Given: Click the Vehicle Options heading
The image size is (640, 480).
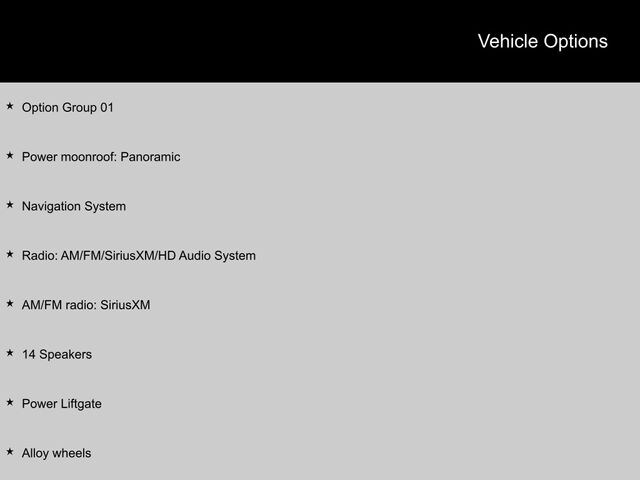Looking at the screenshot, I should 542,41.
